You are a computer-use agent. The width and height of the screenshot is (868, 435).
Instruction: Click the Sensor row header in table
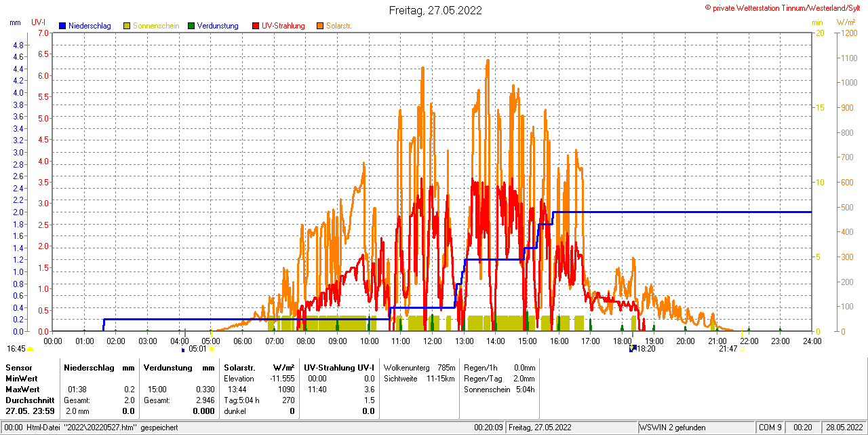pos(18,367)
